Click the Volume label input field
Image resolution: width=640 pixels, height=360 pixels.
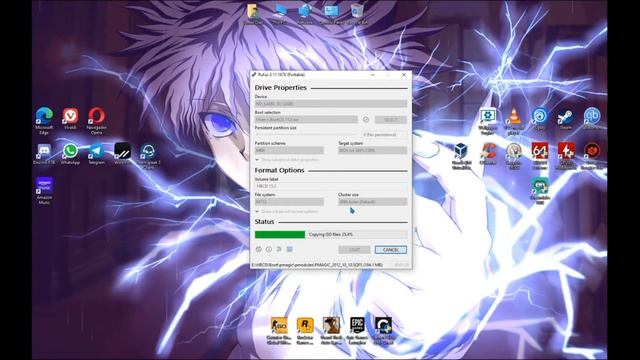(331, 186)
